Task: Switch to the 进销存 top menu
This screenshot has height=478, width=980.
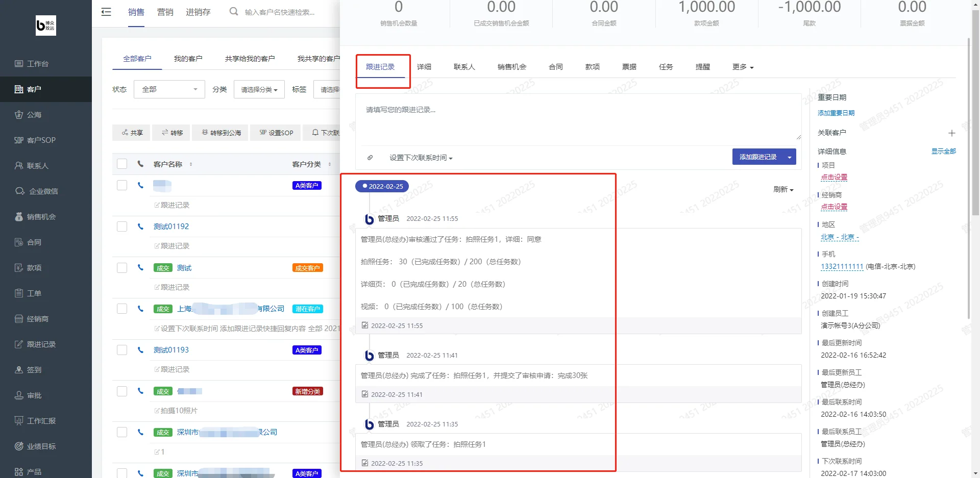Action: click(198, 12)
